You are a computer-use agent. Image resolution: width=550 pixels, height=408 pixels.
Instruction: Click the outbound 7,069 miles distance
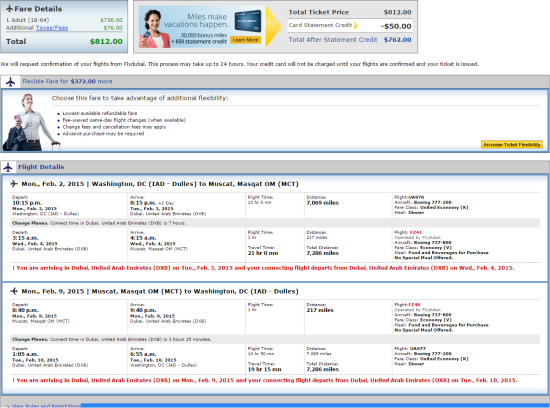(323, 203)
